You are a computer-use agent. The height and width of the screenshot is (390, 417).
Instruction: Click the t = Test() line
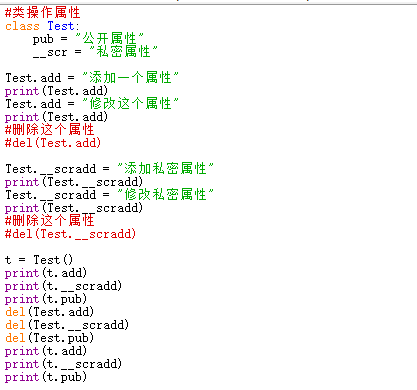click(x=39, y=260)
